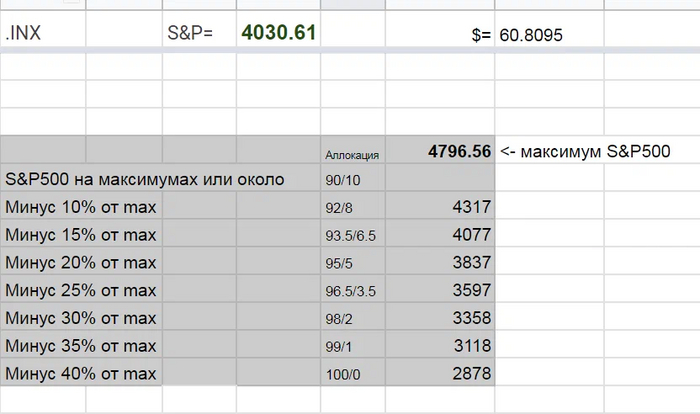Select the 60.8095 exchange rate cell
Viewport: 700px width, 414px height.
[x=540, y=34]
